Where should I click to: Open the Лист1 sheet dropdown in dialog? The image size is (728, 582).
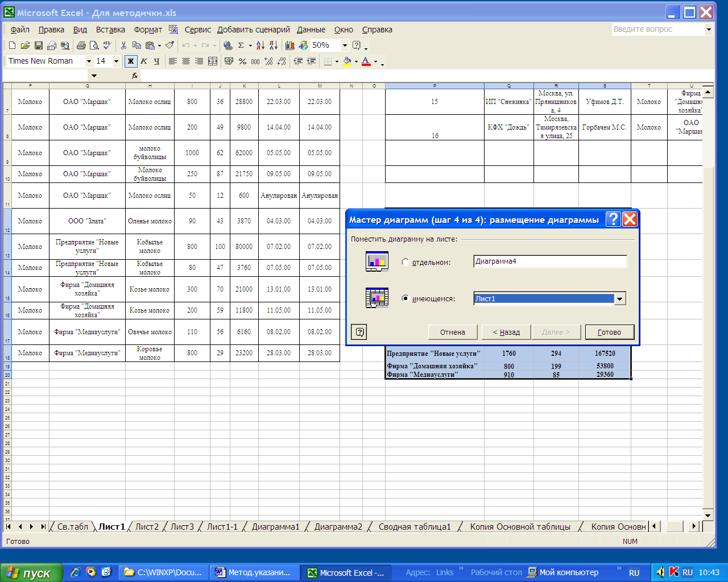click(x=620, y=299)
